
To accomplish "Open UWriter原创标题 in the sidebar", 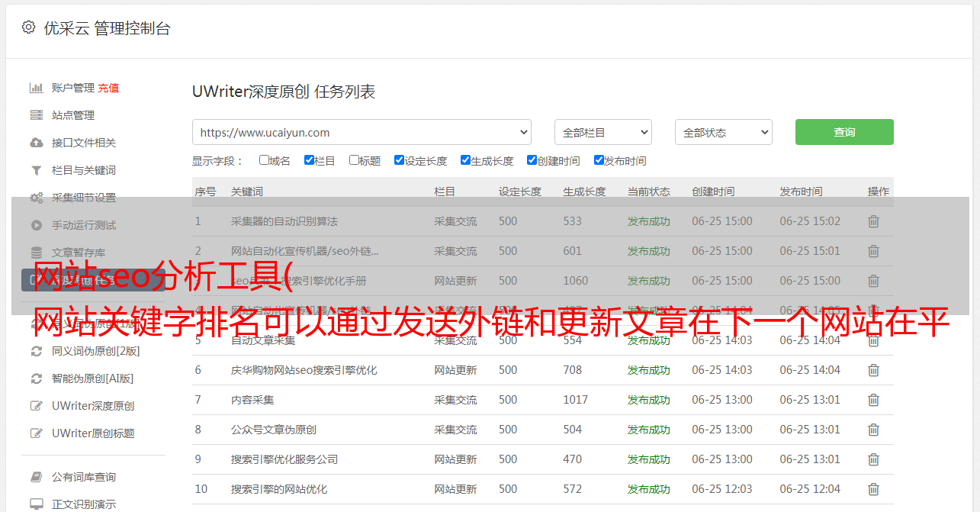I will click(x=93, y=433).
